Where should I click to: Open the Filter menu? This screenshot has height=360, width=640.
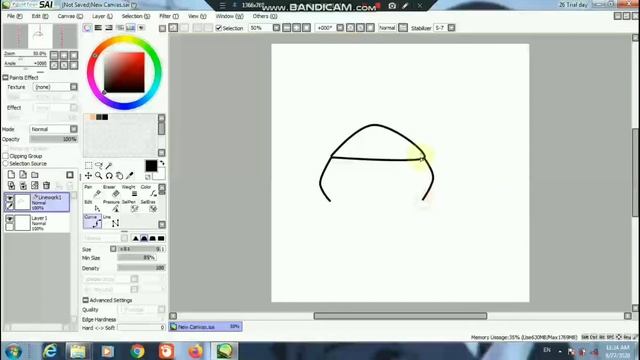(169, 16)
